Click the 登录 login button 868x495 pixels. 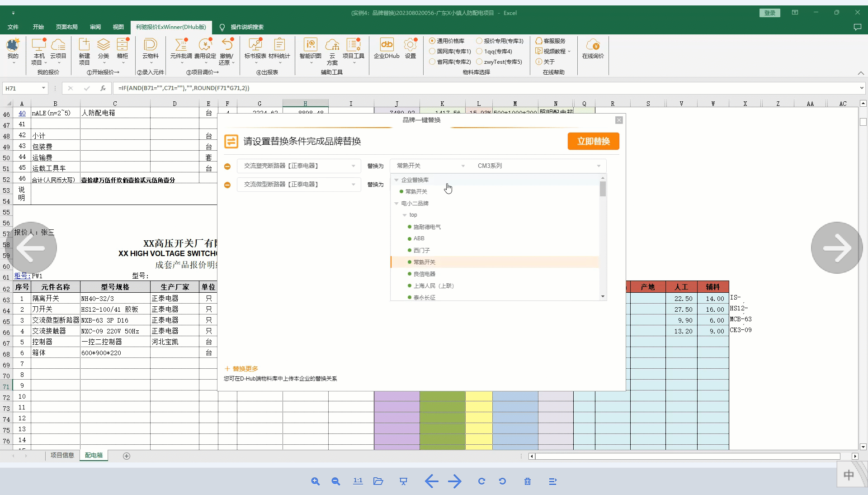(x=770, y=13)
